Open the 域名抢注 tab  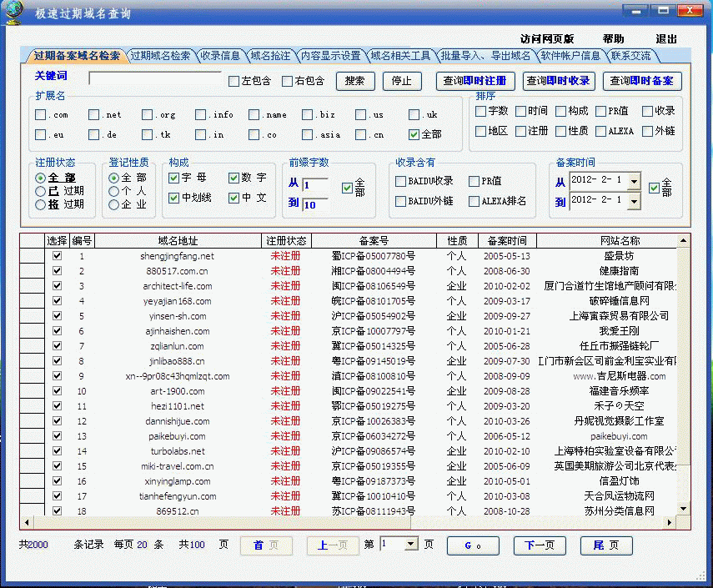point(270,56)
